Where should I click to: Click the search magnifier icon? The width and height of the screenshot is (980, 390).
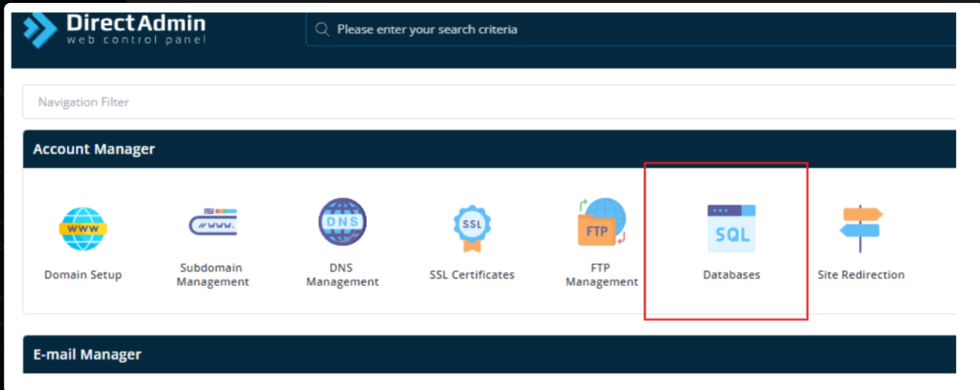pyautogui.click(x=323, y=30)
